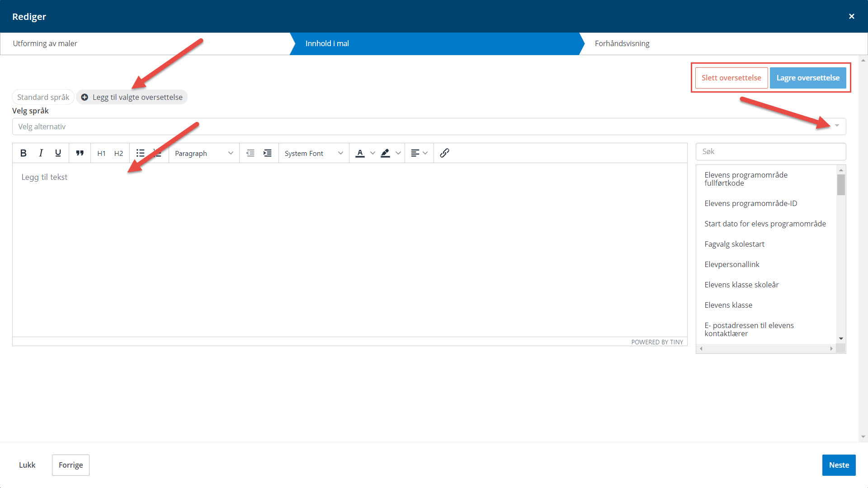Open the Paragraph format dropdown

coord(203,153)
